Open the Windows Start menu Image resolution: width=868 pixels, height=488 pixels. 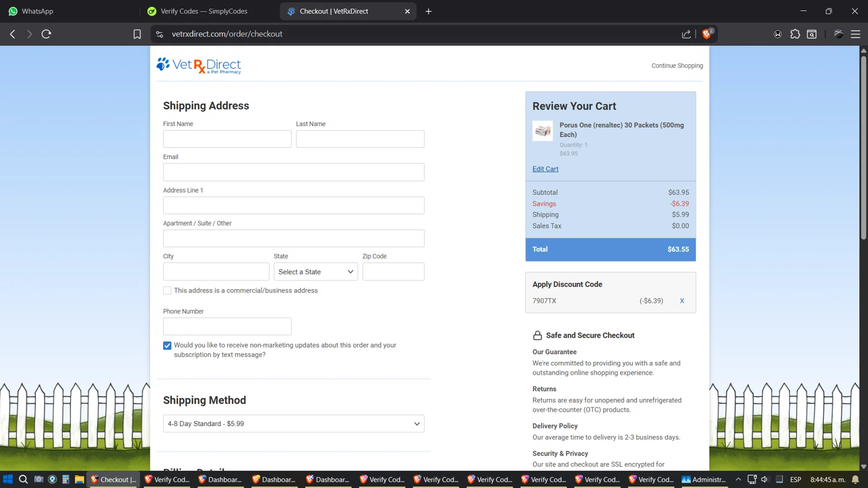coord(8,479)
